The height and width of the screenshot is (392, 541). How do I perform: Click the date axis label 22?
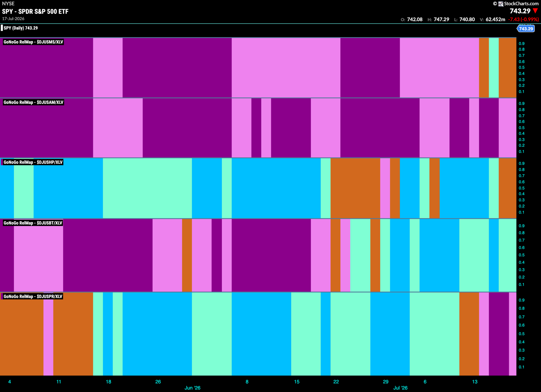coord(336,382)
